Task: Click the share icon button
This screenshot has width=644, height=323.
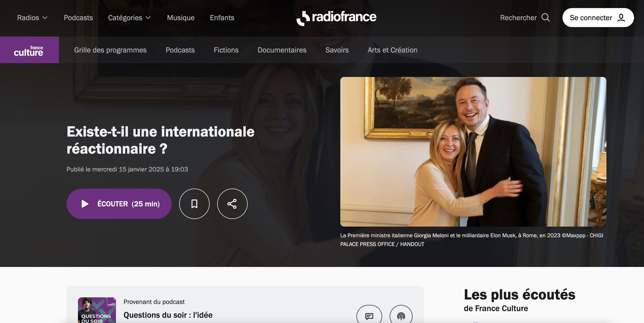Action: coord(232,204)
